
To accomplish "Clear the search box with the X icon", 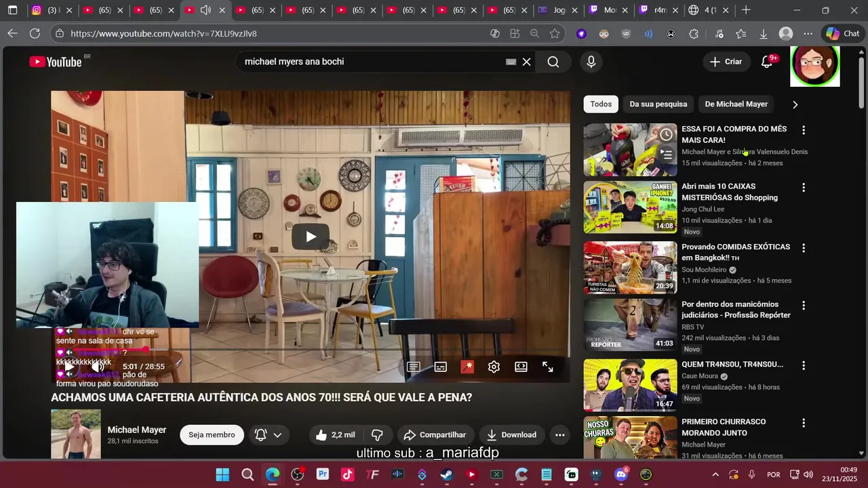I will coord(526,62).
